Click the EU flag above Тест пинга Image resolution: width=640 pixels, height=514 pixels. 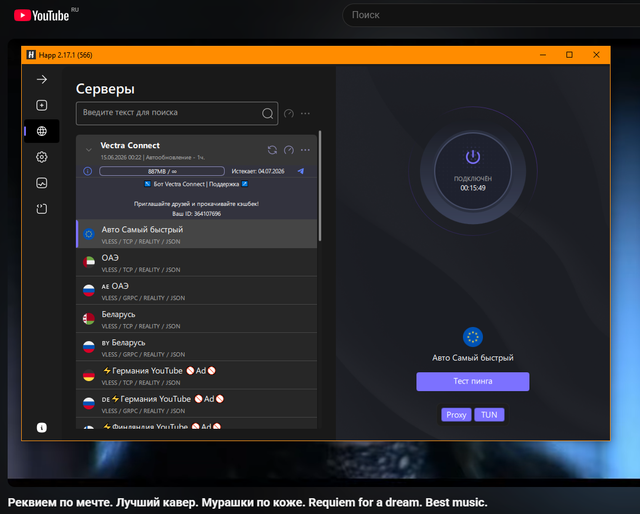tap(473, 337)
